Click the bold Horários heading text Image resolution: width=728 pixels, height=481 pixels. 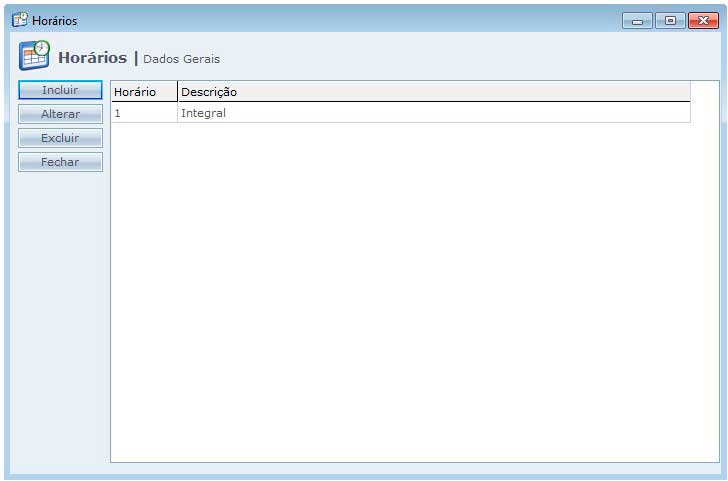point(92,58)
